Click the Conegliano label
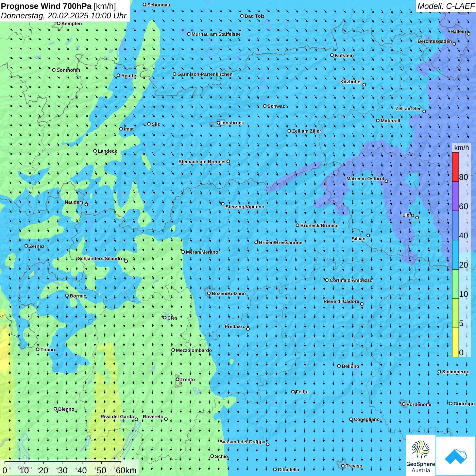Screen dimensions: 476x476 coord(367,419)
